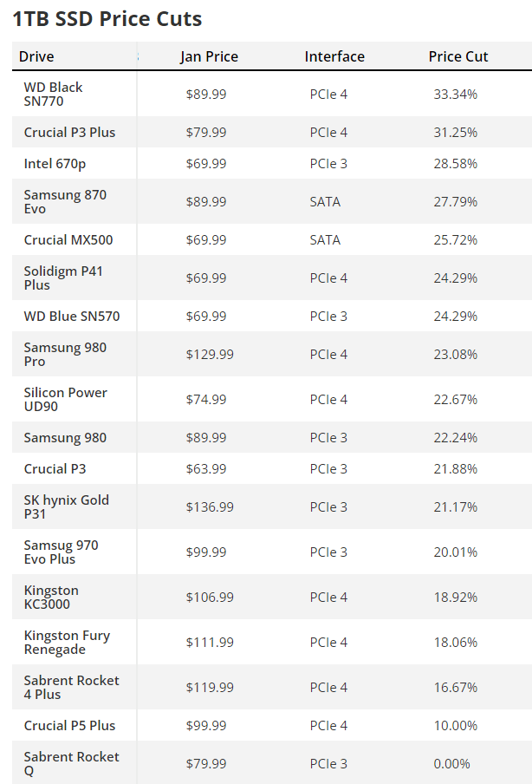Click the 1TB SSD Price Cuts heading
The image size is (532, 784).
107,19
